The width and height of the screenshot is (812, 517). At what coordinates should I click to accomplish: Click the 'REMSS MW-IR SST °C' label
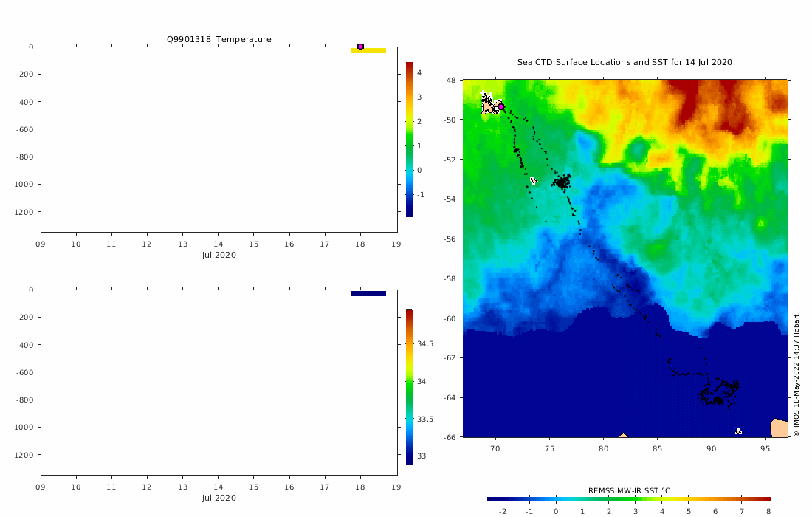point(629,490)
